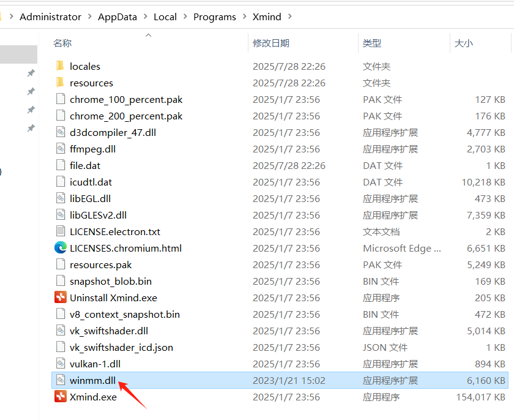Expand the chevron after Administrator in path
The width and height of the screenshot is (514, 420).
coord(89,17)
